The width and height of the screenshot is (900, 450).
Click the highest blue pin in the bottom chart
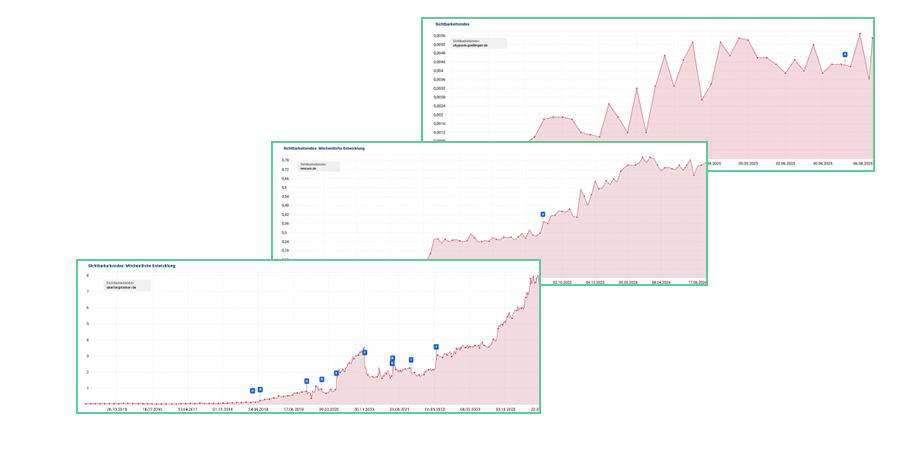click(436, 347)
